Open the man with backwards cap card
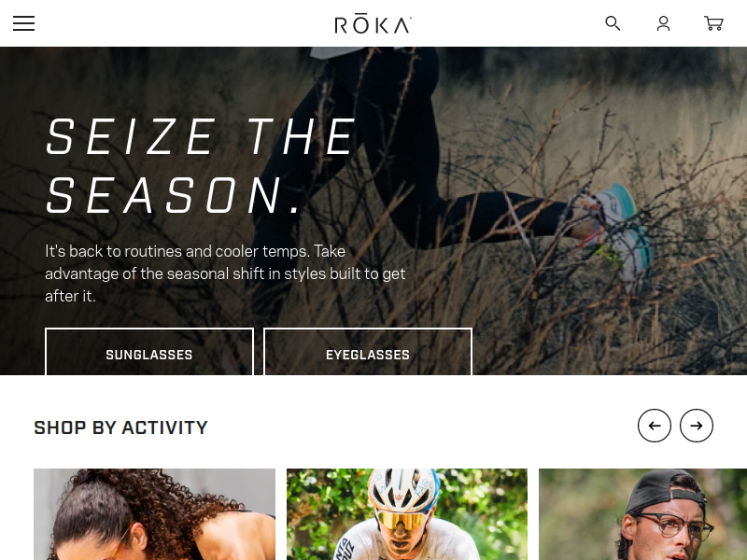747x560 pixels. point(642,514)
